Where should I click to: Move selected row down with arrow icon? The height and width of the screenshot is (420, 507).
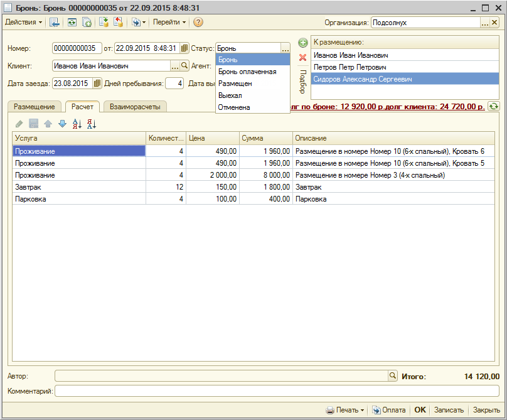(x=62, y=124)
